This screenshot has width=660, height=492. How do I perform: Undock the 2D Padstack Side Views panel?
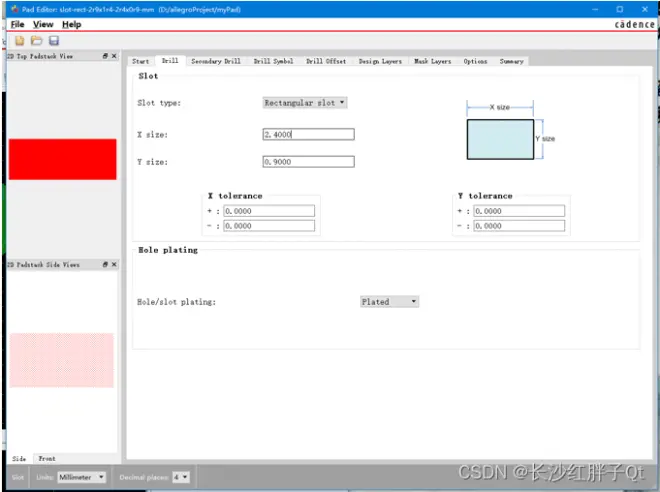point(105,264)
